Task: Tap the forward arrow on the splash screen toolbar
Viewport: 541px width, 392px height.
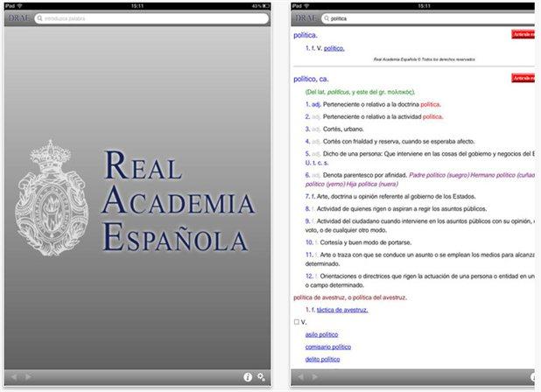Action: point(27,377)
